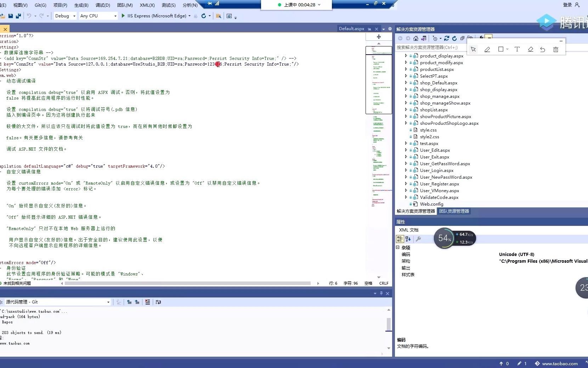Image resolution: width=588 pixels, height=368 pixels.
Task: Open the 生成(B) menu
Action: 81,5
